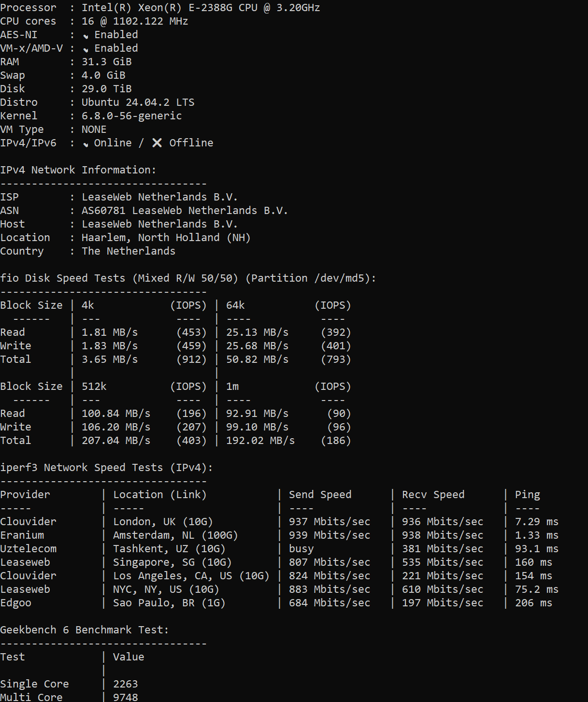Image resolution: width=588 pixels, height=702 pixels.
Task: Select the Single Core score "2263"
Action: [x=126, y=684]
